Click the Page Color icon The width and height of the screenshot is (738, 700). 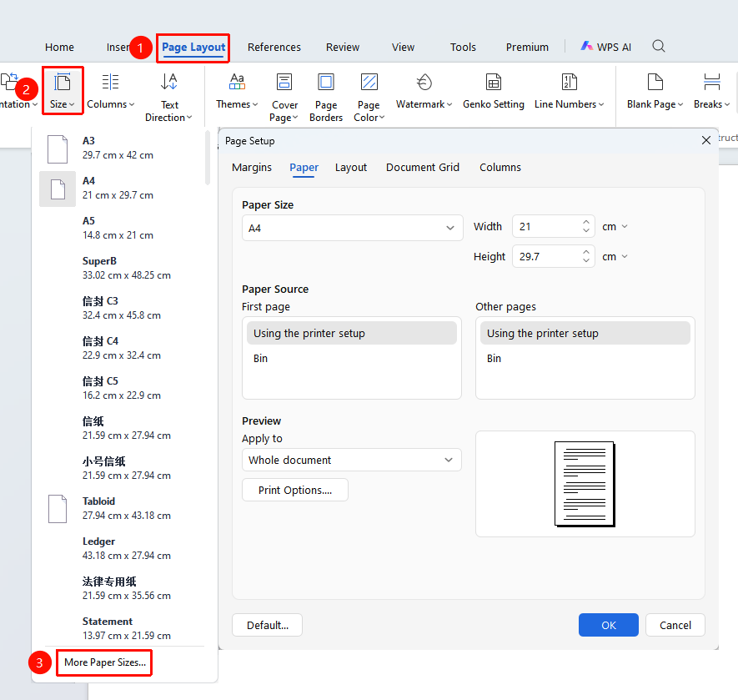pyautogui.click(x=369, y=82)
